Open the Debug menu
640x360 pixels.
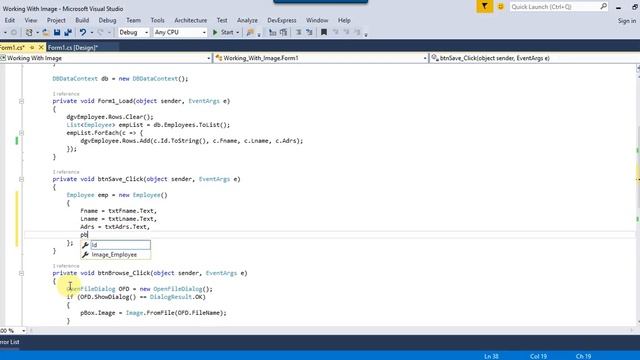pos(107,20)
